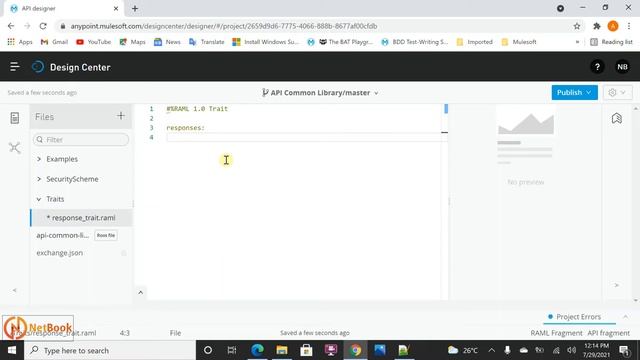The height and width of the screenshot is (360, 640).
Task: Open Microsoft Edge from taskbar
Action: tap(257, 350)
